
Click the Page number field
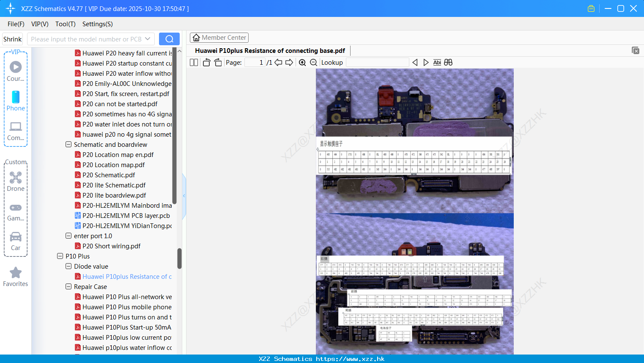point(255,63)
